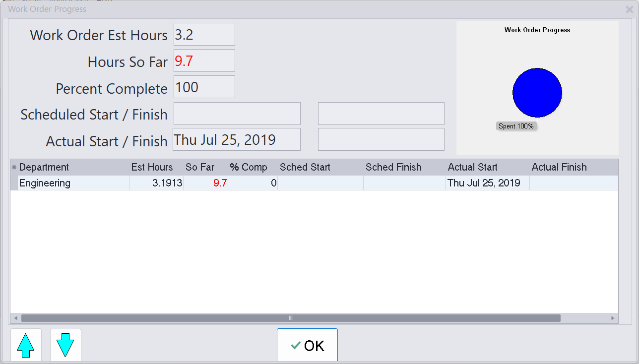The height and width of the screenshot is (364, 639).
Task: Click the horizontal scrollbar thumb
Action: (x=291, y=318)
